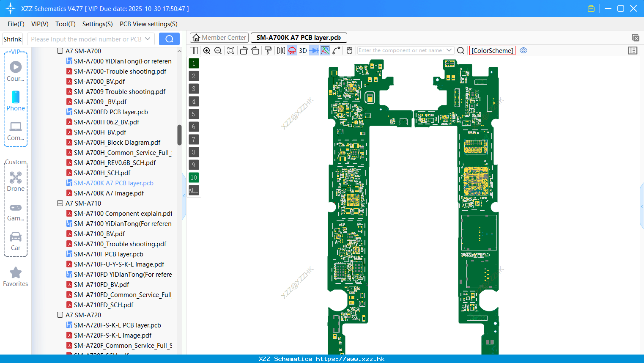Screen dimensions: 644x363
Task: Open SM-A7100 Component explain.pdf
Action: [123, 213]
